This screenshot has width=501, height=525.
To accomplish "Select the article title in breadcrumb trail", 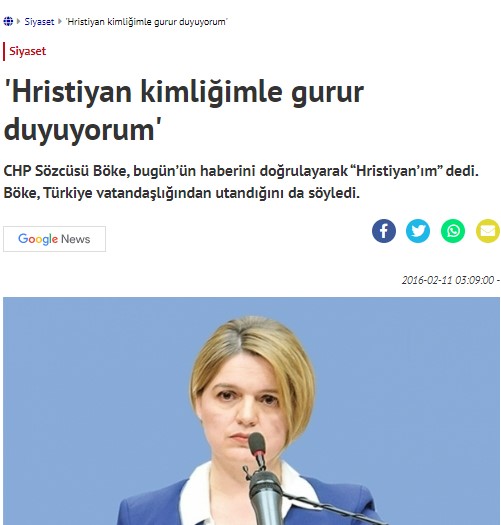I will tap(146, 22).
